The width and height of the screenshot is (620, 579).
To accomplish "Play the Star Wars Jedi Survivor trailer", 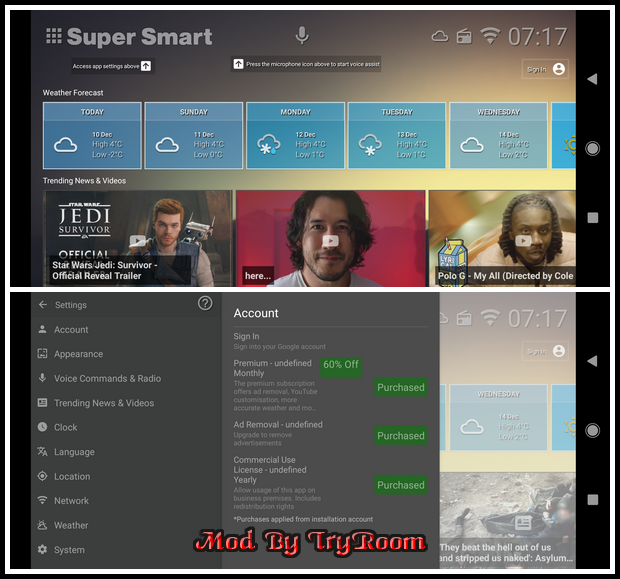I will coord(138,238).
